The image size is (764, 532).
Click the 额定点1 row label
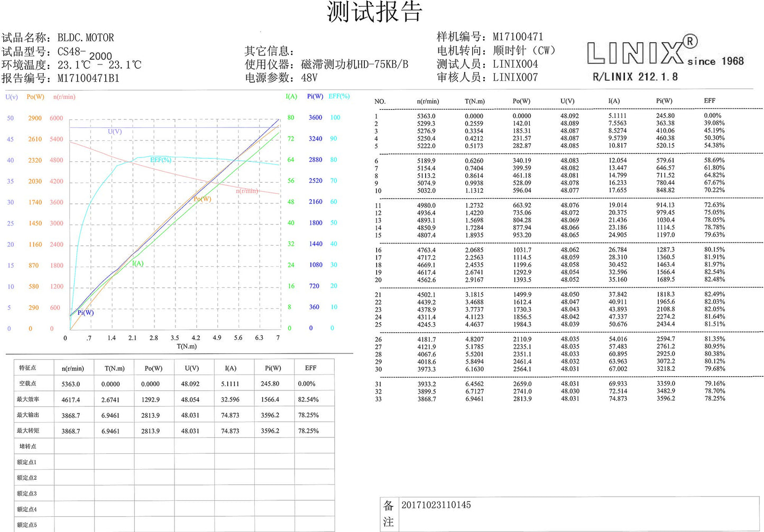(x=27, y=462)
